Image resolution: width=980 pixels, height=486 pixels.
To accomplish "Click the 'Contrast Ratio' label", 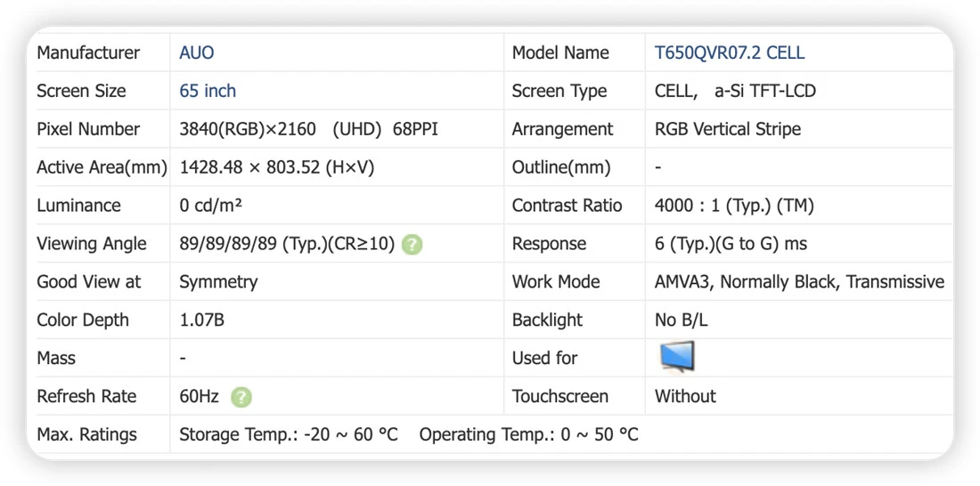I will click(x=567, y=206).
